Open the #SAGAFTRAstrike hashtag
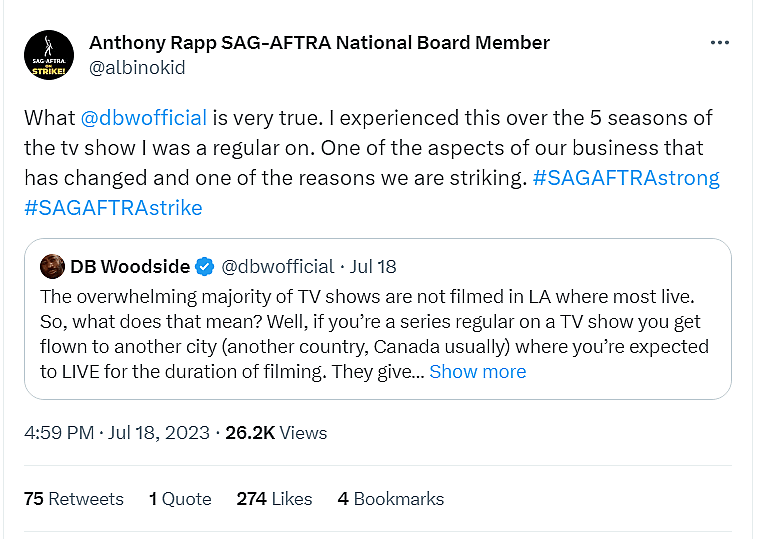This screenshot has width=759, height=539. 113,208
